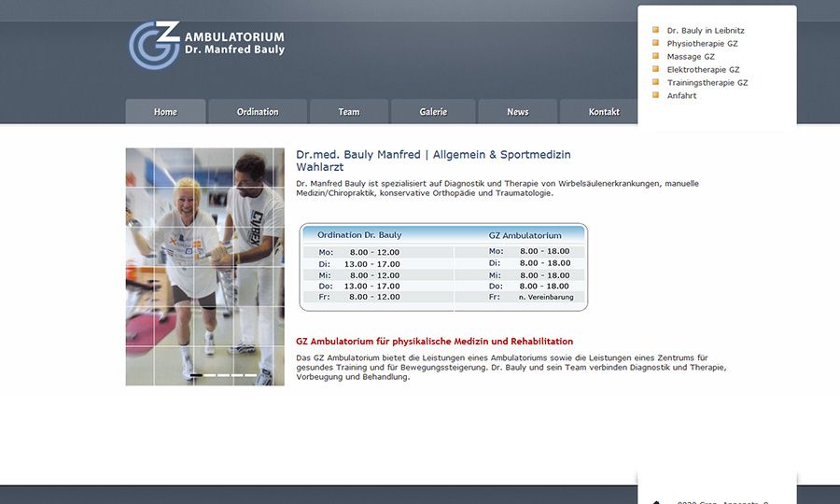Viewport: 840px width, 504px height.
Task: Click Thursday ordination hours 13.00 - 17.00
Action: (x=371, y=286)
